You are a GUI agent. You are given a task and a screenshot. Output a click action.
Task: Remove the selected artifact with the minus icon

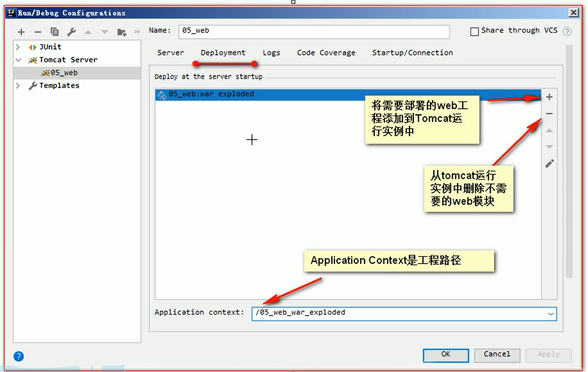(549, 113)
